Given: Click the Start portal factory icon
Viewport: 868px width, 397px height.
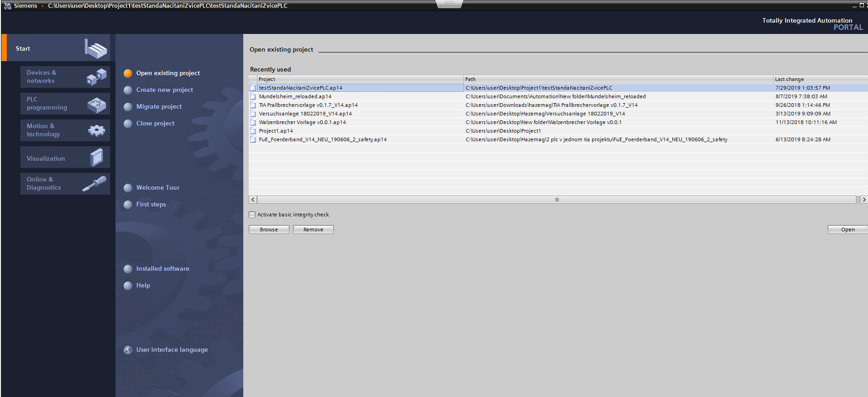Looking at the screenshot, I should point(96,48).
